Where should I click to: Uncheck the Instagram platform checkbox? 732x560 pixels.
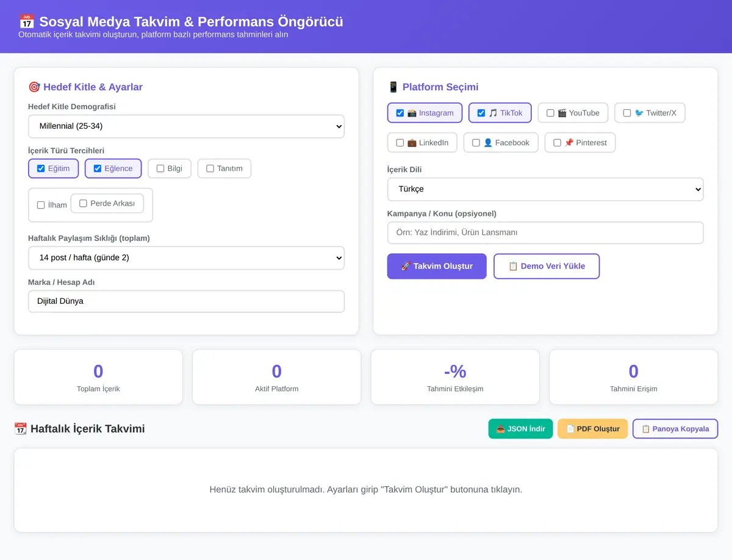[x=400, y=113]
